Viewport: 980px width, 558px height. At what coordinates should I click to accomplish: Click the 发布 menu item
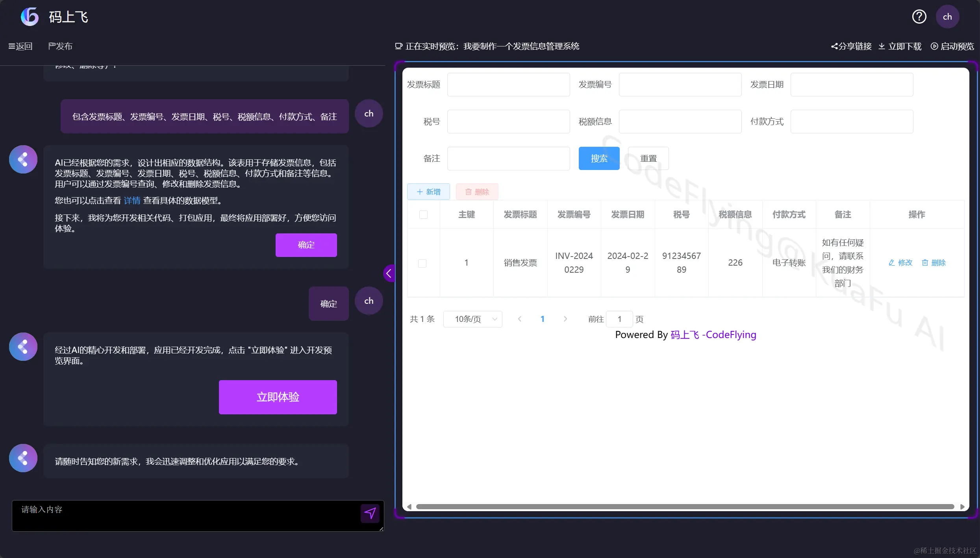click(x=60, y=46)
